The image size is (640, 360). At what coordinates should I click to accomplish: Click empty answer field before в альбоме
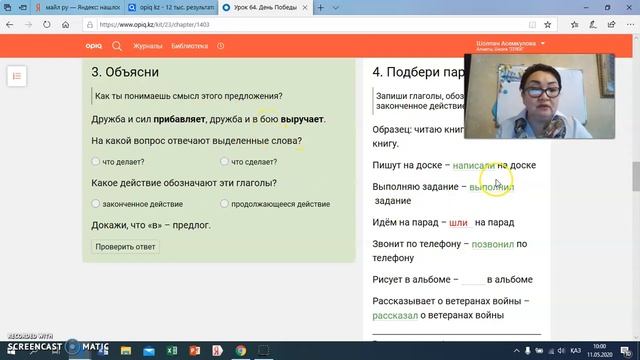point(473,280)
